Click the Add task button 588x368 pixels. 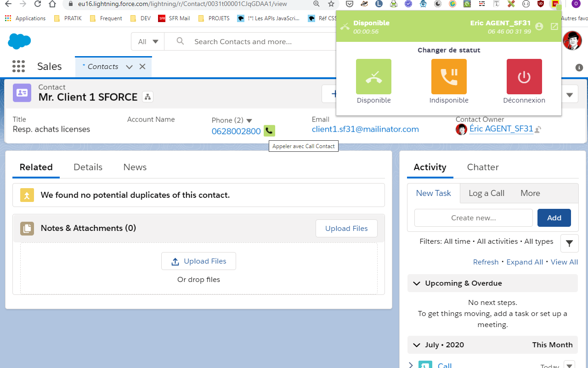click(x=554, y=218)
